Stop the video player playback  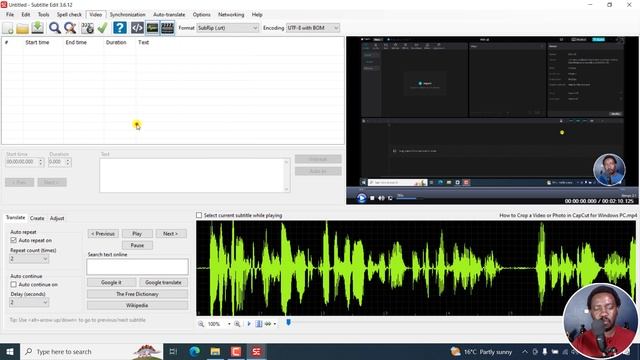[x=372, y=198]
